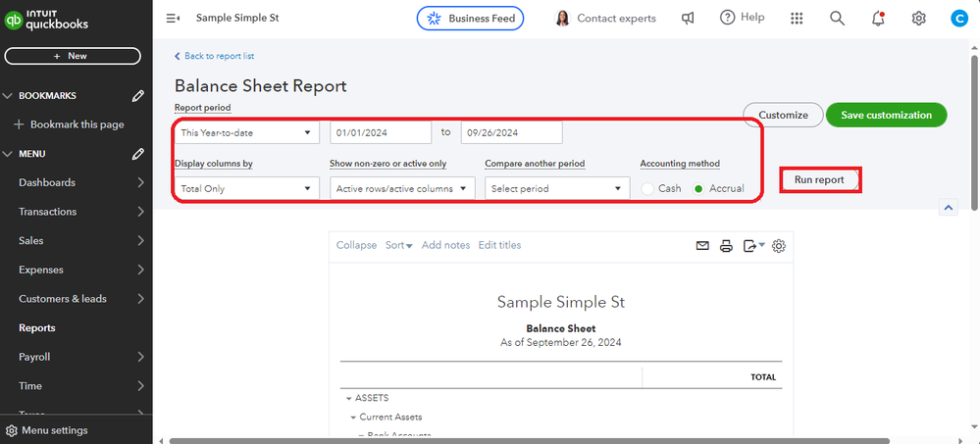Expand the Compare another period dropdown
The image size is (980, 444).
[x=556, y=188]
